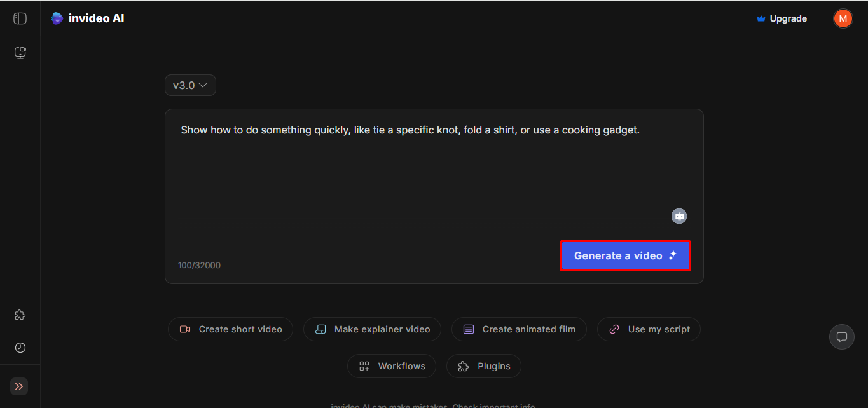
Task: Toggle the sidebar panel icon
Action: click(x=20, y=18)
